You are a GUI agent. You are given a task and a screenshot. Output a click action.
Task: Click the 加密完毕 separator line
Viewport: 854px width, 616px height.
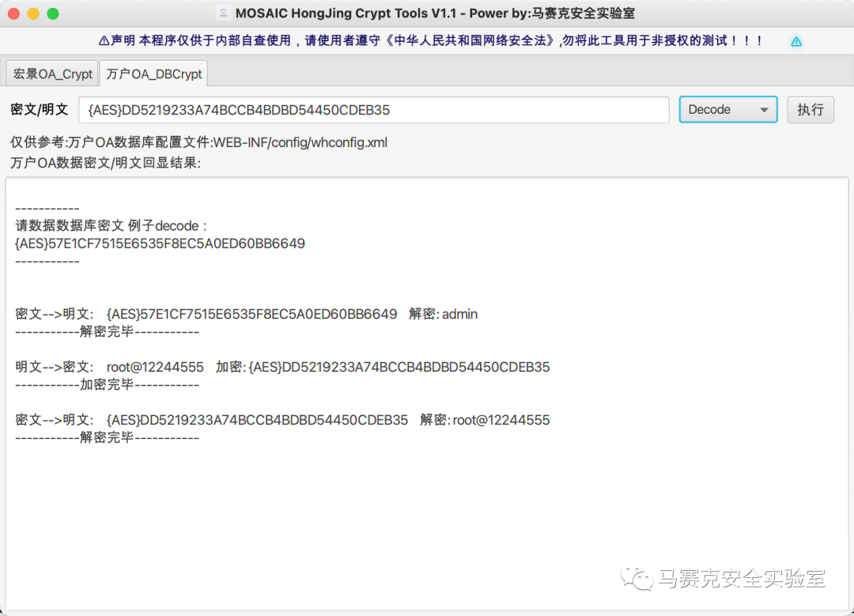[x=108, y=385]
